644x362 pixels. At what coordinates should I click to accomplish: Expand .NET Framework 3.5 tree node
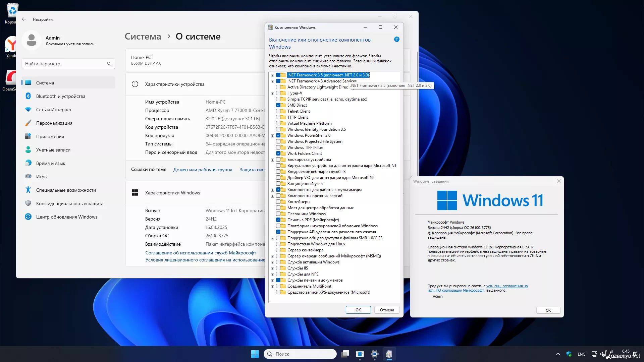(272, 75)
